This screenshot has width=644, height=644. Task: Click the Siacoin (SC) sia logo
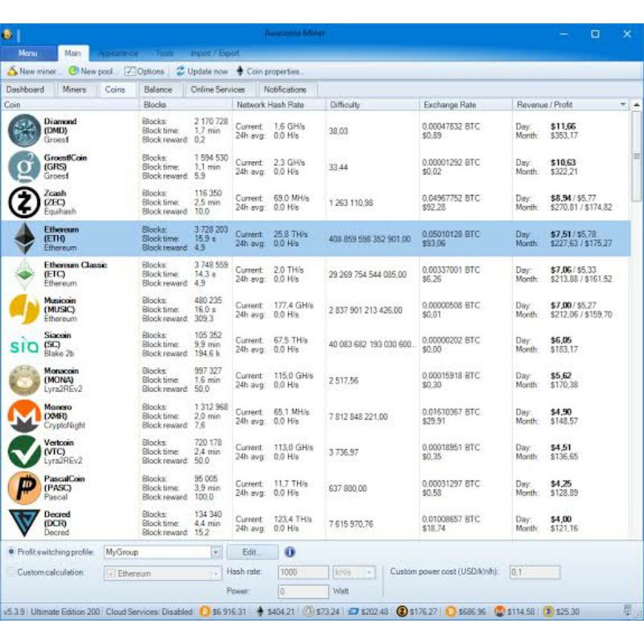tap(24, 347)
